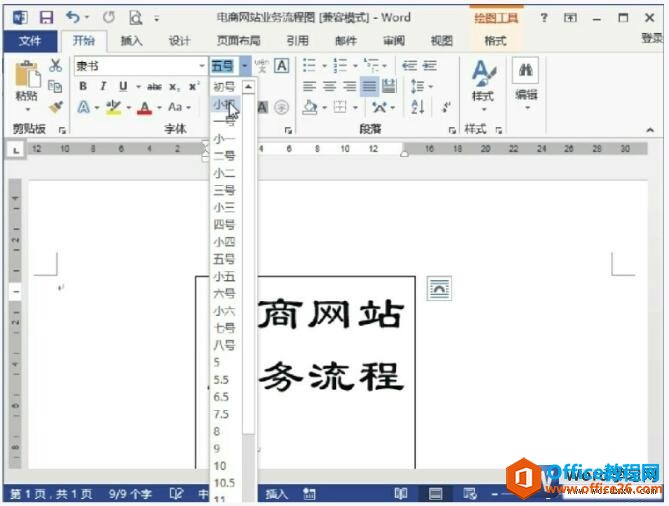
Task: Click the Distributed alignment icon
Action: pos(389,87)
